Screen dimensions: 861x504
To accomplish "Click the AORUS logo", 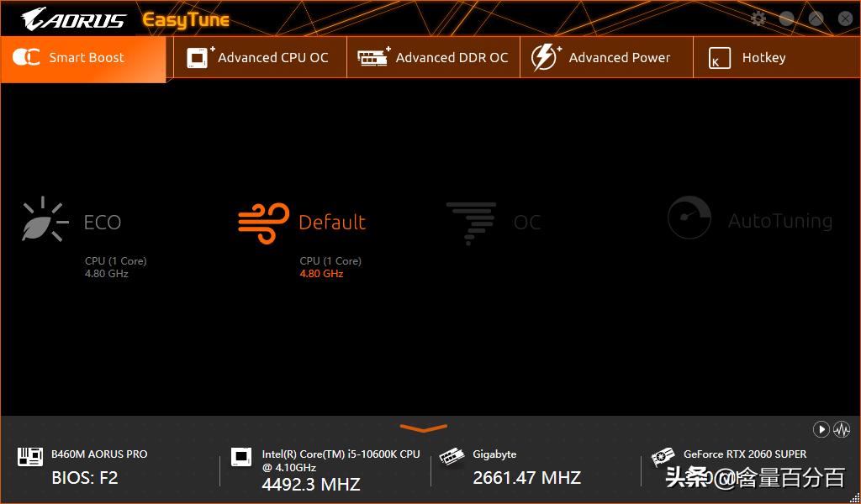I will 74,18.
